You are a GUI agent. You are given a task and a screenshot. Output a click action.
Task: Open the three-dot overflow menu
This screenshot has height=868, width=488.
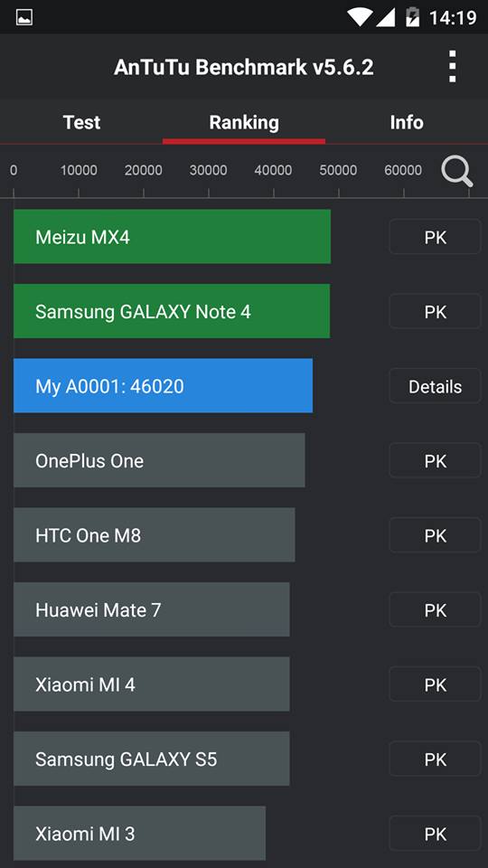pyautogui.click(x=452, y=66)
